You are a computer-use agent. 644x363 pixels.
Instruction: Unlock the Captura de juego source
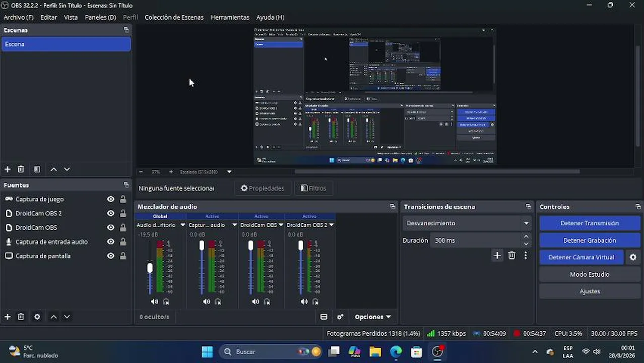pos(123,199)
